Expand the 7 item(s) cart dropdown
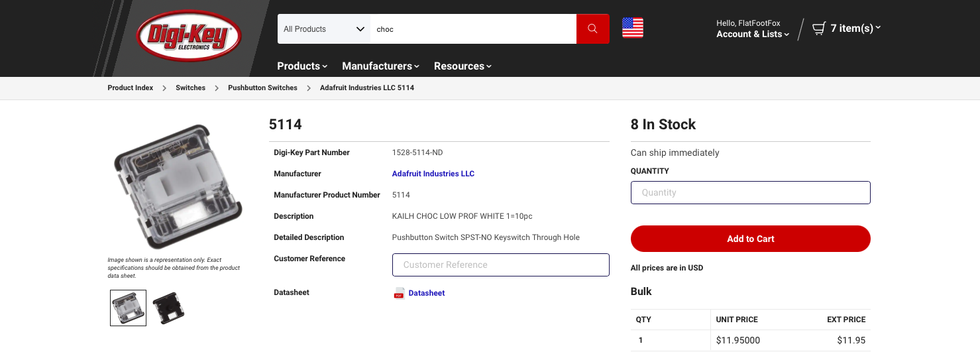 pos(855,28)
